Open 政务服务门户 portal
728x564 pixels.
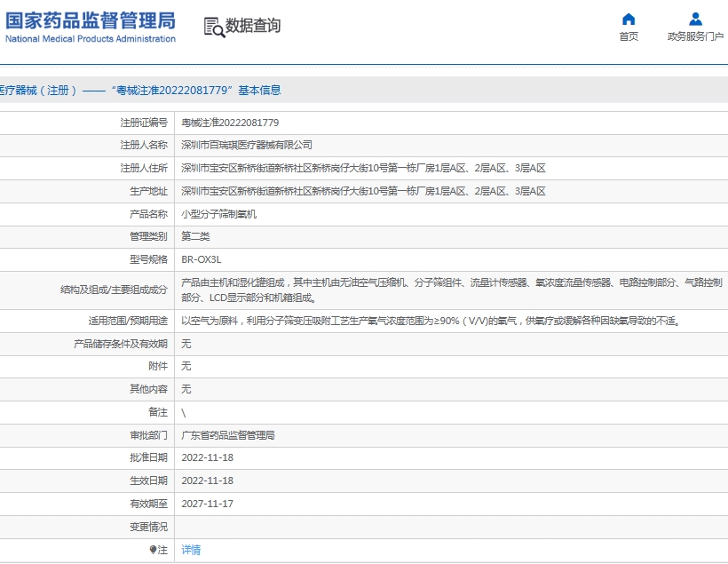tap(696, 36)
